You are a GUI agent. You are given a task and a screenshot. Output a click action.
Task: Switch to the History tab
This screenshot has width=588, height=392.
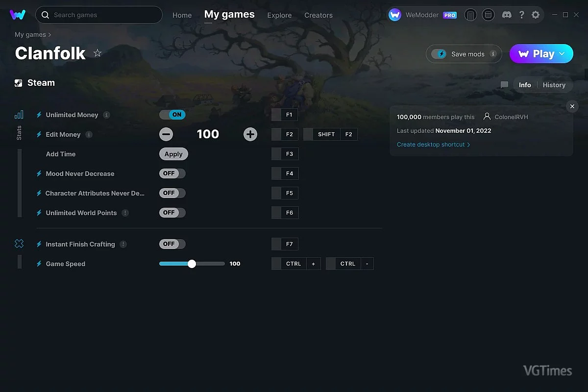[554, 85]
